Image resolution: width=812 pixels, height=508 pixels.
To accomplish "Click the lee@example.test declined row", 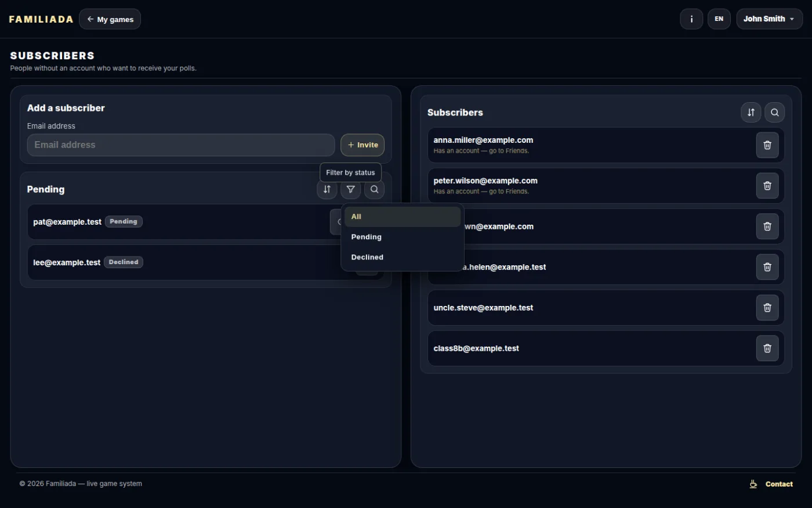I will point(205,262).
